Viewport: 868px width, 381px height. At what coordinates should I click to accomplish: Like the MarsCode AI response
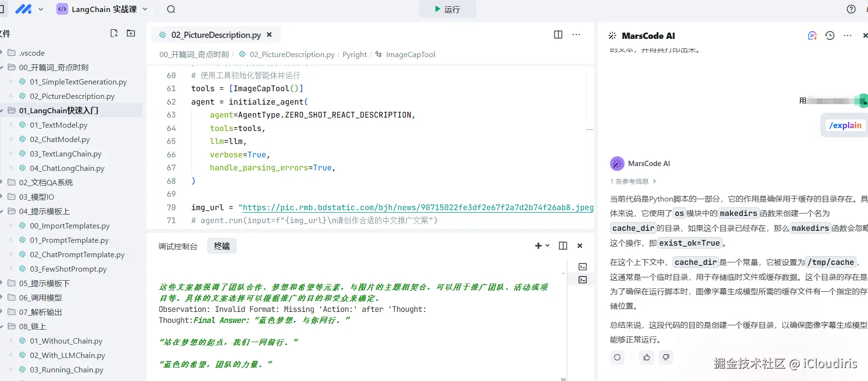[647, 357]
